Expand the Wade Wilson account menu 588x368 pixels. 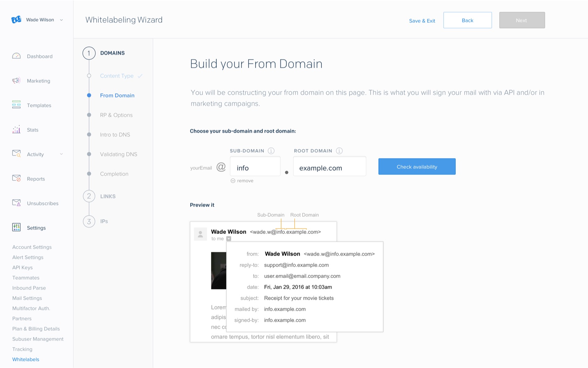coord(61,20)
